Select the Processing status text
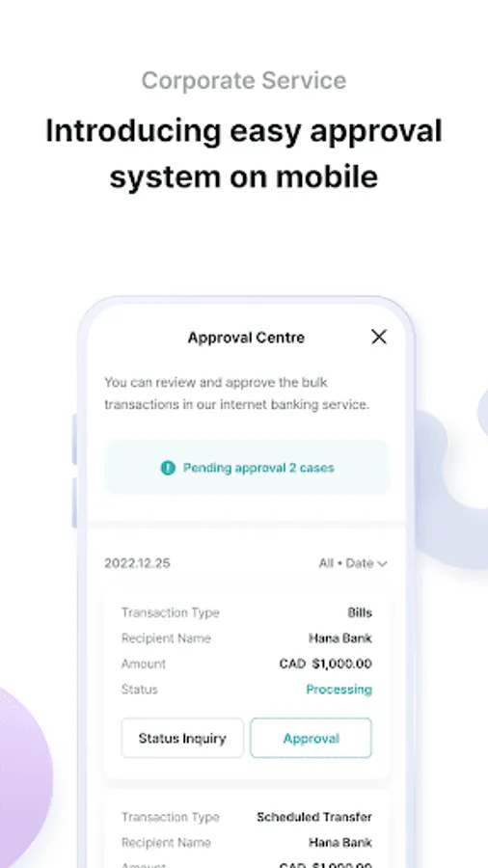Image resolution: width=488 pixels, height=868 pixels. [x=339, y=690]
